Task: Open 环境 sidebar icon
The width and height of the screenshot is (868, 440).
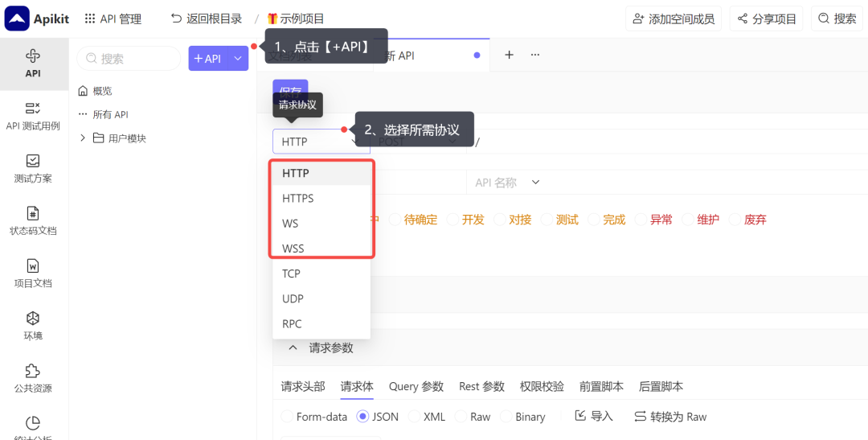Action: click(33, 318)
